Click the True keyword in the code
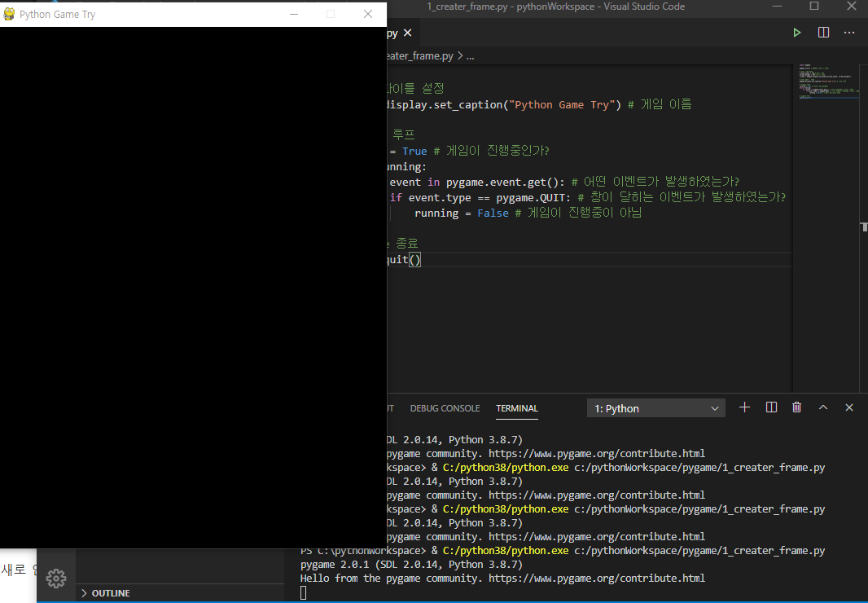Screen dimensions: 868x603 pyautogui.click(x=414, y=152)
